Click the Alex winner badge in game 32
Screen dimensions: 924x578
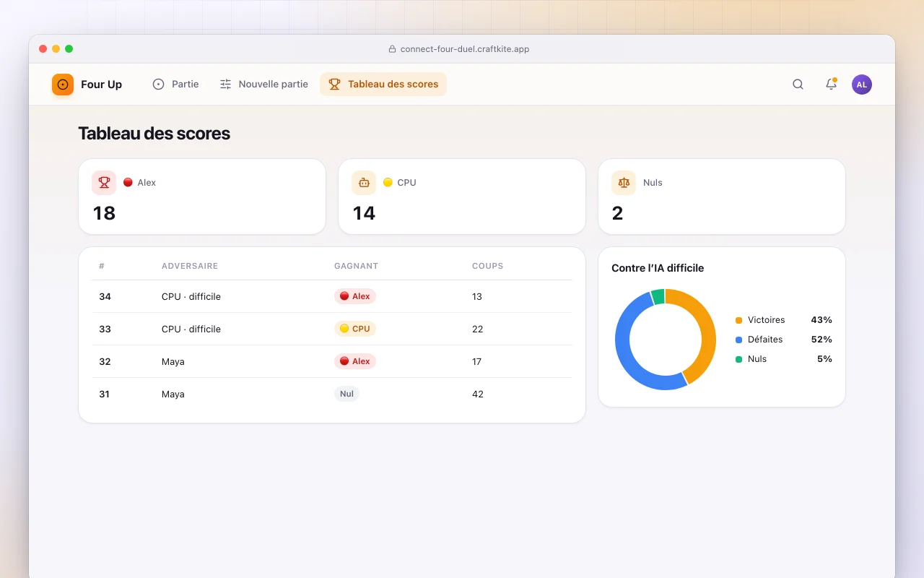(x=355, y=361)
